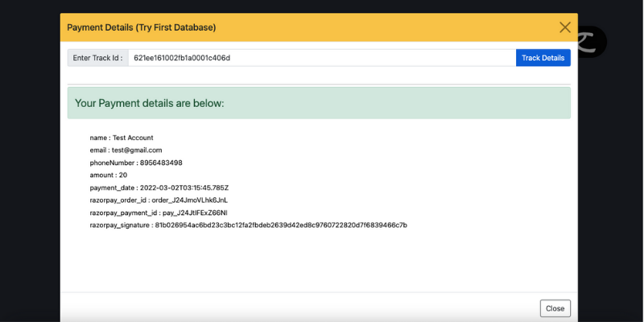Click the razorpay_signature hash line

249,225
